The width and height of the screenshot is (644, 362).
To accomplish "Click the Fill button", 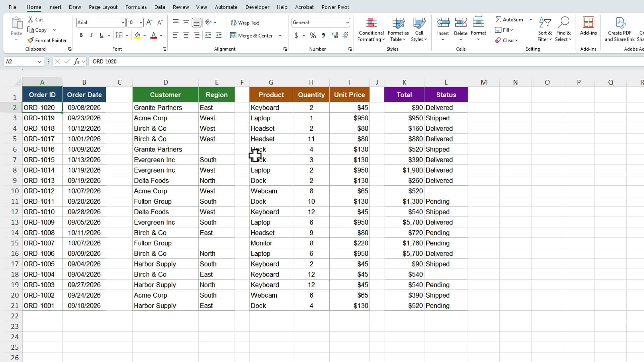I will tap(504, 30).
